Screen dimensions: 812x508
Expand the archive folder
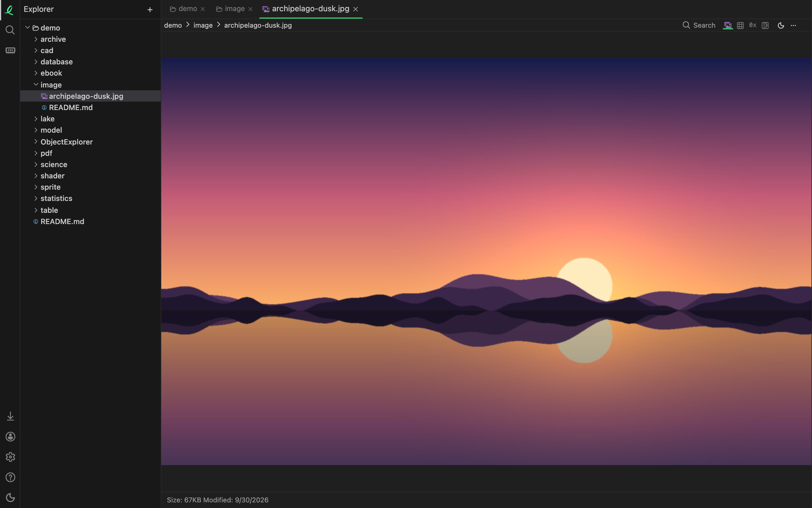[x=36, y=39]
